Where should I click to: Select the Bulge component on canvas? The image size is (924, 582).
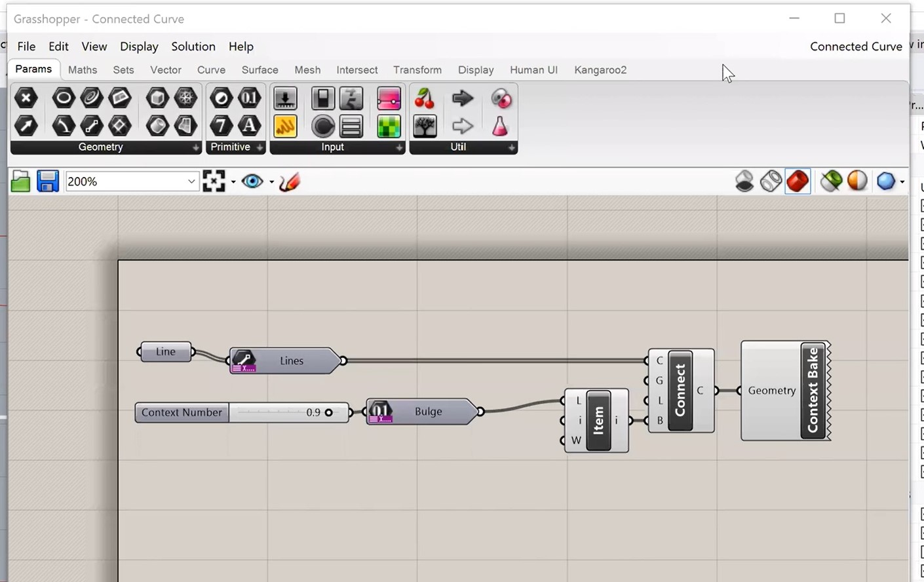(424, 412)
